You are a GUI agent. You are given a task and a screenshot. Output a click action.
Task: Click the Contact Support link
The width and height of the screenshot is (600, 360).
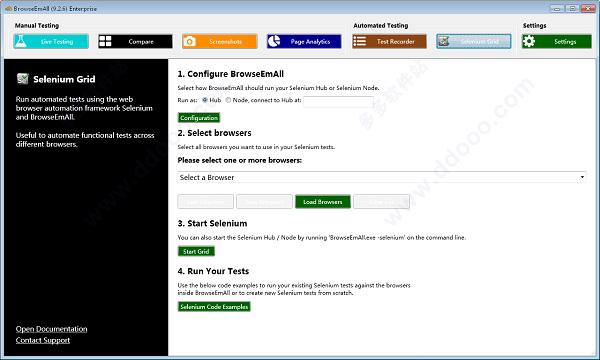tap(43, 340)
